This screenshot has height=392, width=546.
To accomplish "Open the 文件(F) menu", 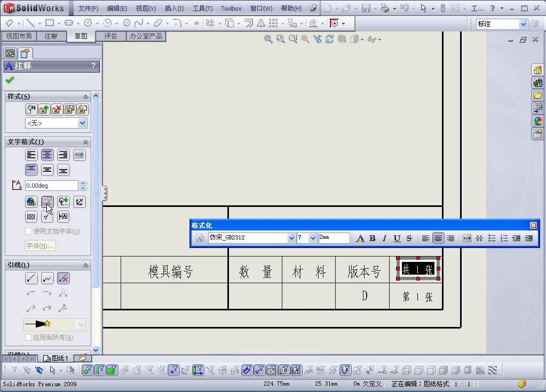I will (x=88, y=9).
